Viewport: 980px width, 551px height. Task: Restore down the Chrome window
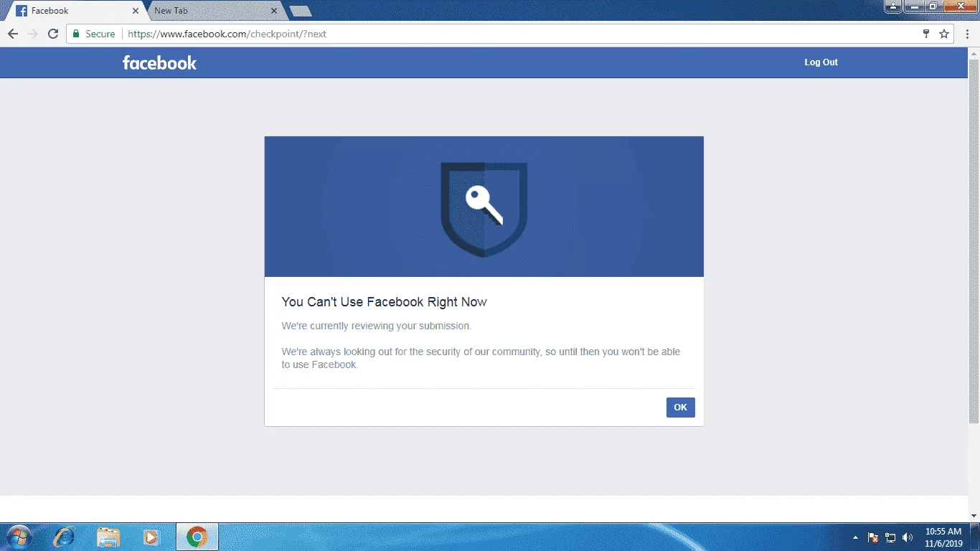click(x=933, y=6)
